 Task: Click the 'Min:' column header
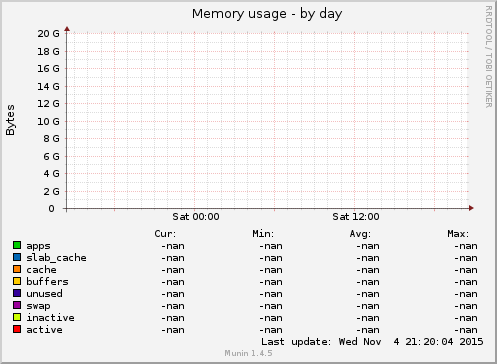pyautogui.click(x=263, y=234)
